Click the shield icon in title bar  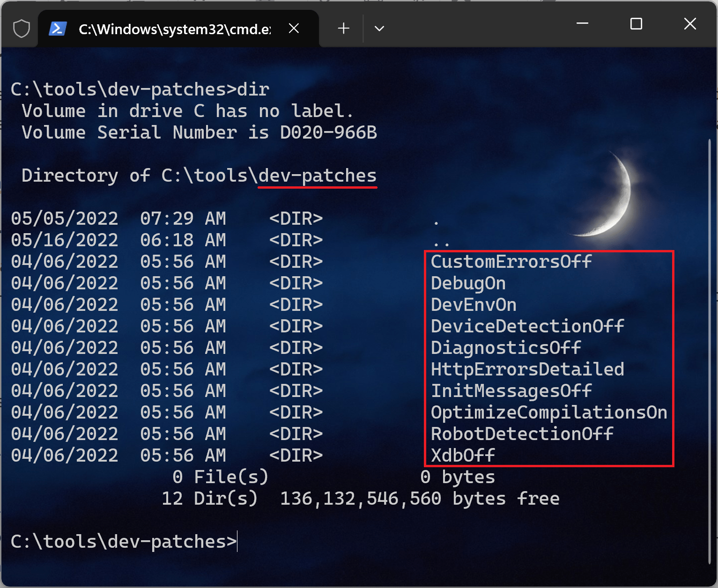(22, 29)
